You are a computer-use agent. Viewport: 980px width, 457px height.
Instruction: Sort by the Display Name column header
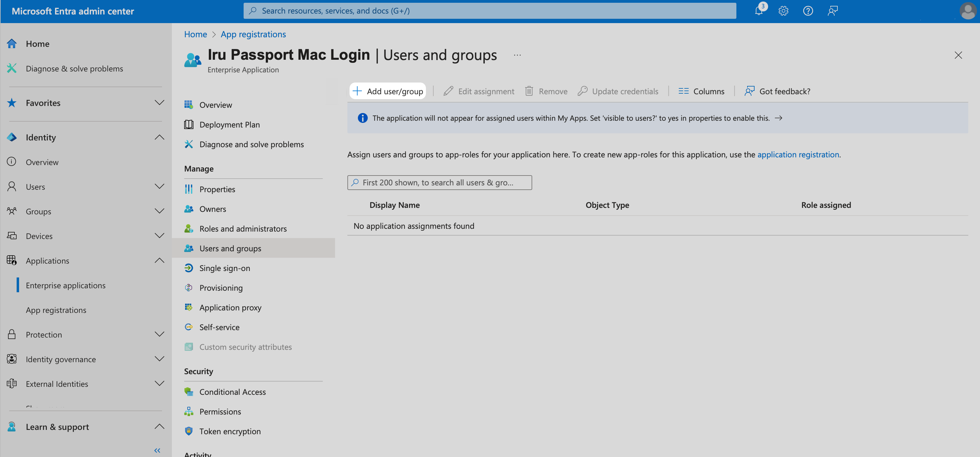395,205
